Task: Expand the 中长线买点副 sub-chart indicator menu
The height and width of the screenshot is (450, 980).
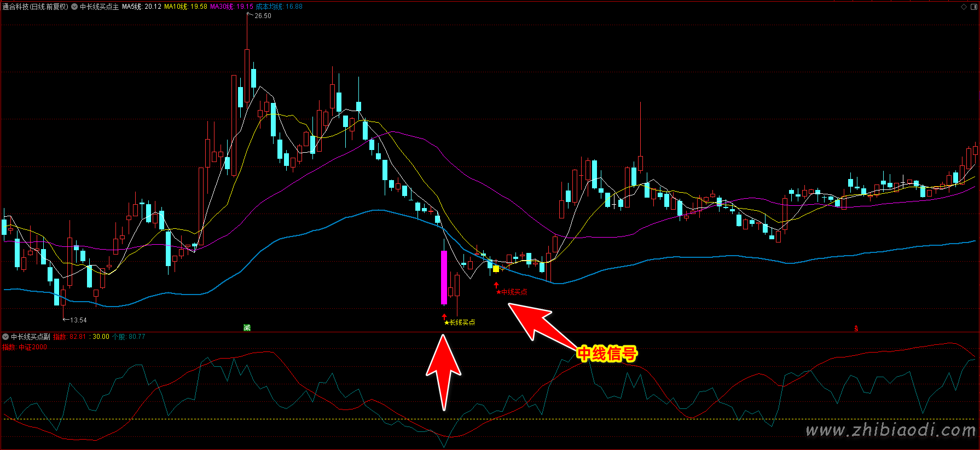Action: (x=5, y=337)
